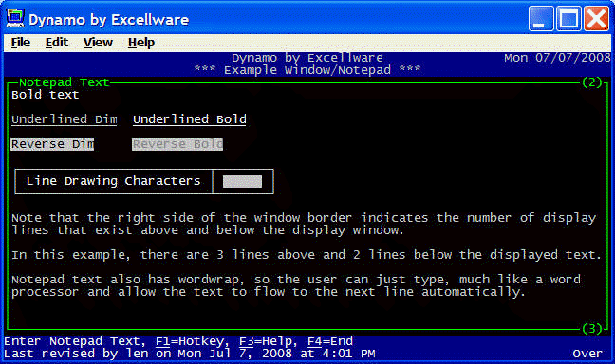Click the F3=Help function key label
This screenshot has height=364, width=615.
(266, 341)
